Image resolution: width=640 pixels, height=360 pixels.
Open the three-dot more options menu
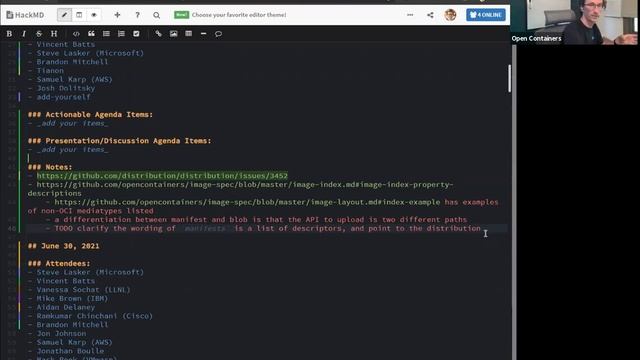coord(410,15)
